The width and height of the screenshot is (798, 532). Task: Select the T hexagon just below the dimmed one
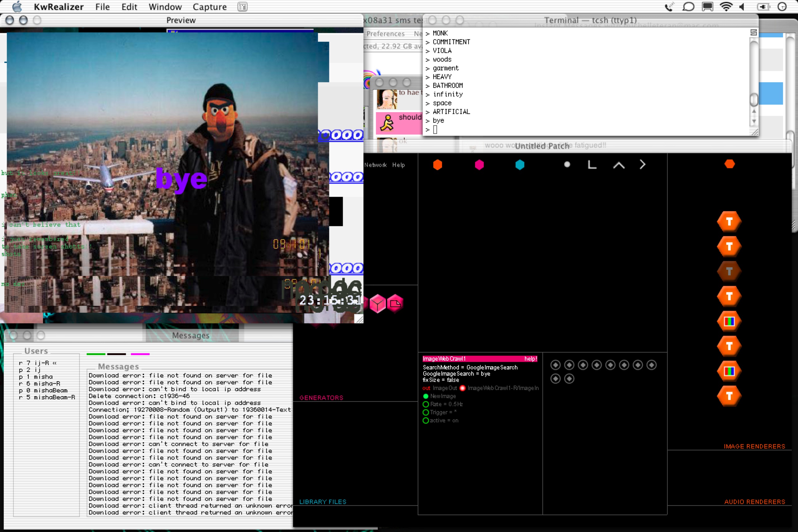[729, 296]
